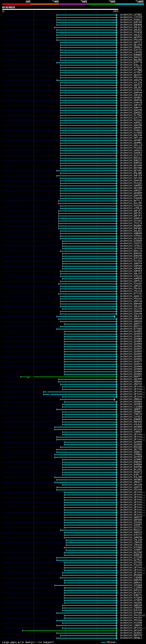The image size is (146, 644).
Task: Select hit label UniRef100_A4ULF8
Action: tap(131, 80)
